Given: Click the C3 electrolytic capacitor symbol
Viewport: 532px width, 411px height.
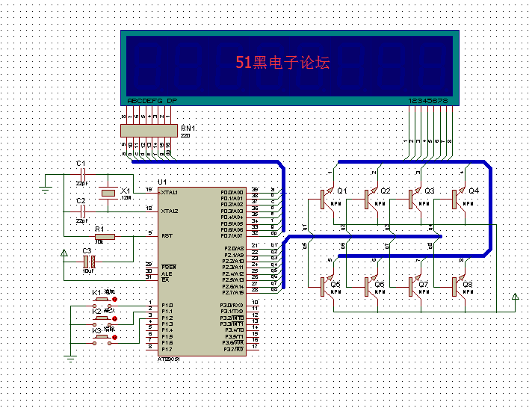Looking at the screenshot, I should (89, 262).
